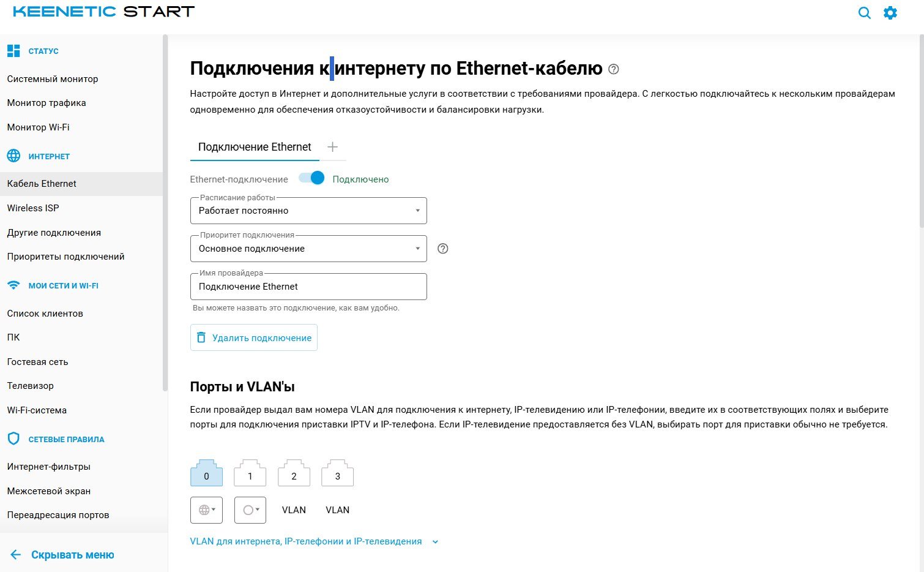This screenshot has width=924, height=572.
Task: Click help icon next to connection priority
Action: tap(443, 249)
